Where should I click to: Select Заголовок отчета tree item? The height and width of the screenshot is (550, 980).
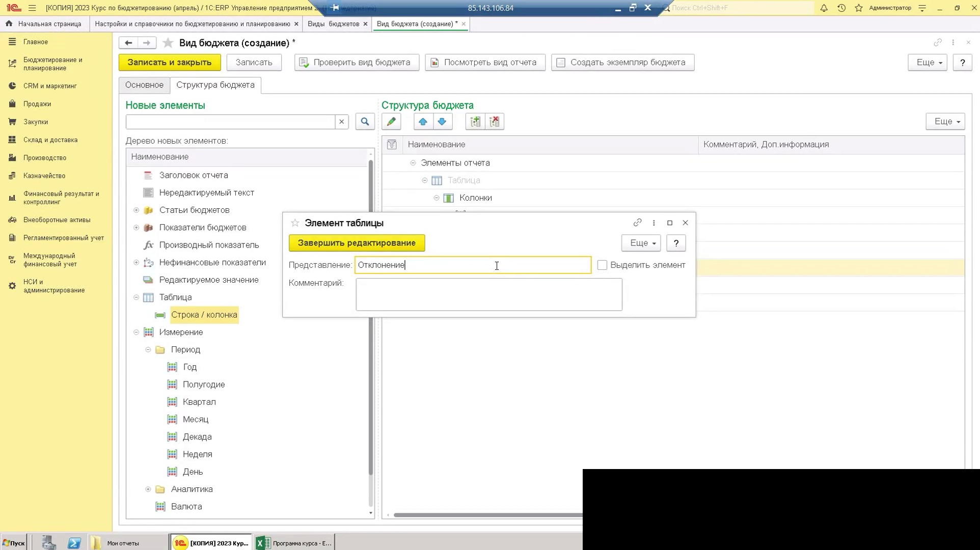[x=194, y=175]
